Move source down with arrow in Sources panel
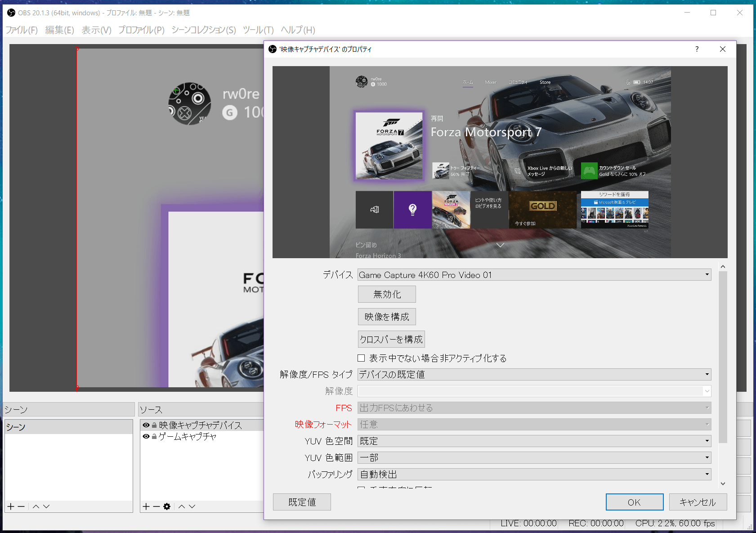The width and height of the screenshot is (756, 533). coord(192,506)
